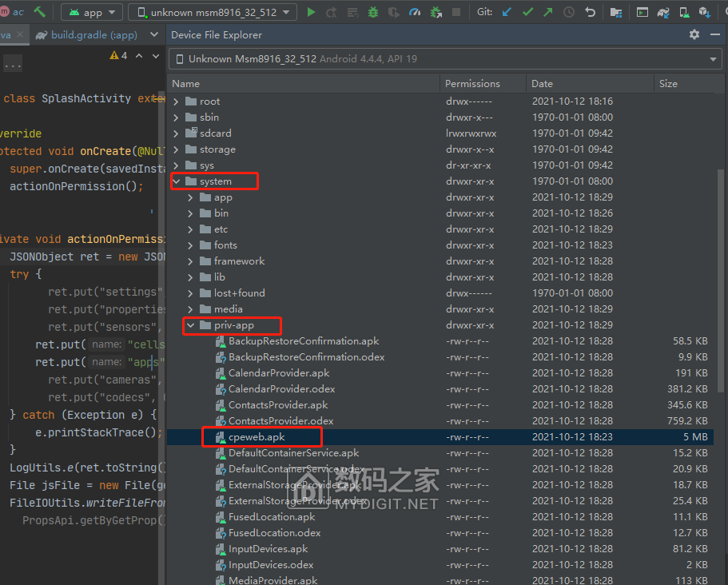Select InputDevices.odex file
The width and height of the screenshot is (728, 585).
pos(440,565)
